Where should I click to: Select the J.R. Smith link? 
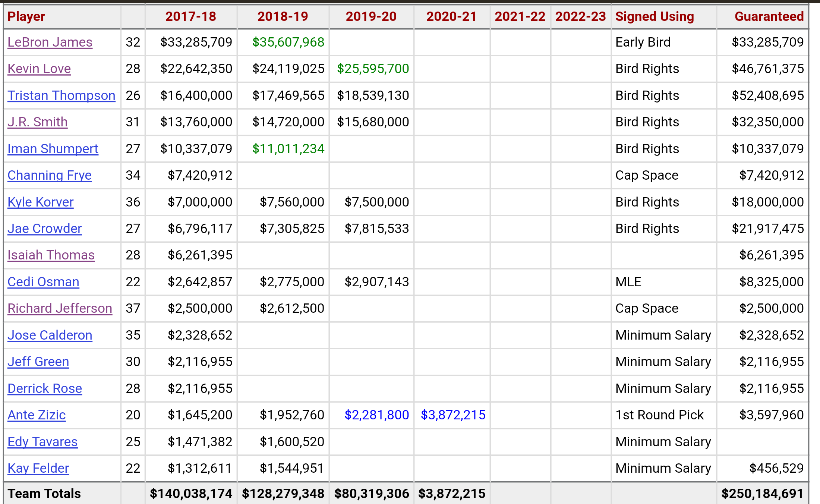pyautogui.click(x=37, y=122)
